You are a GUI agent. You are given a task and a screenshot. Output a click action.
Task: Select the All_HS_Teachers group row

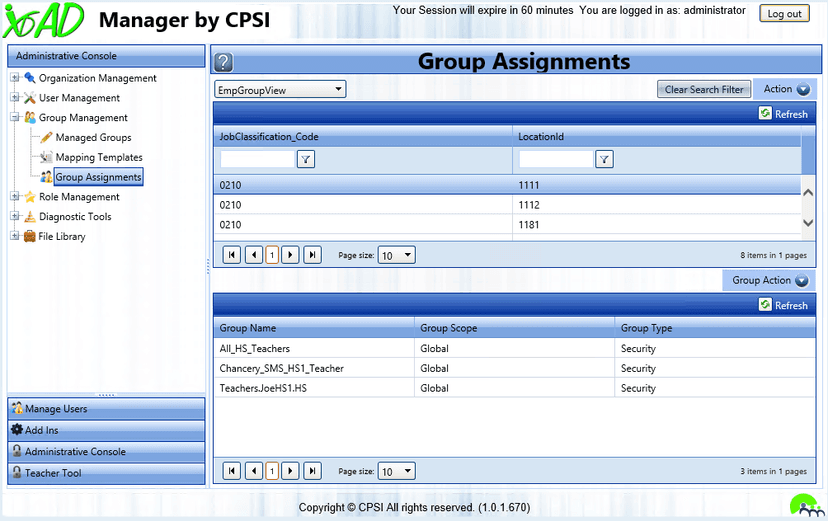point(514,348)
